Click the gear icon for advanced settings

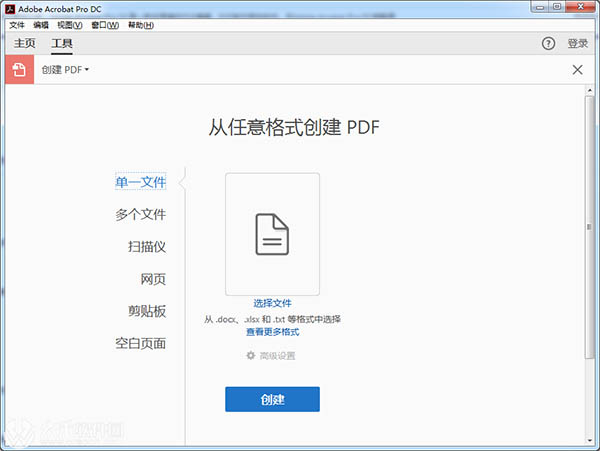[x=250, y=355]
